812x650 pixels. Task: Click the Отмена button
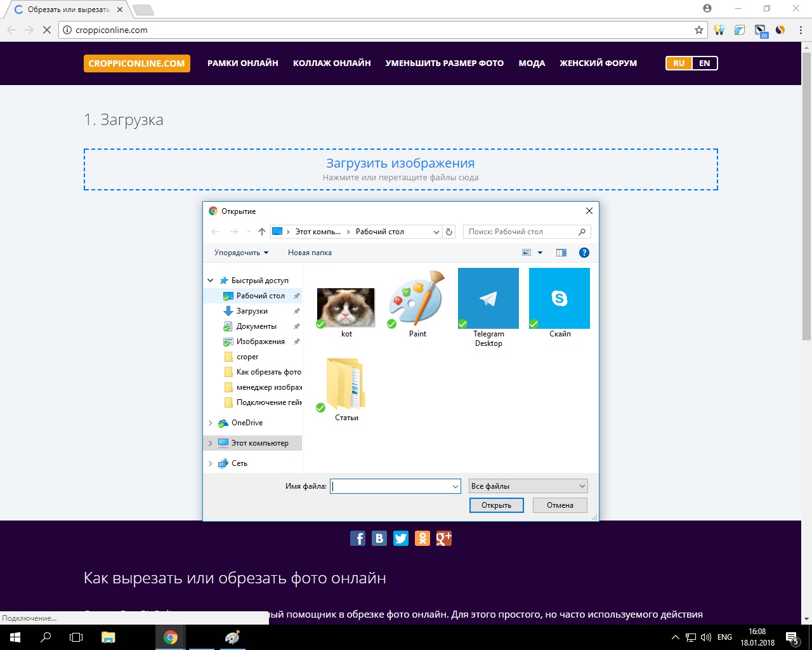point(560,505)
